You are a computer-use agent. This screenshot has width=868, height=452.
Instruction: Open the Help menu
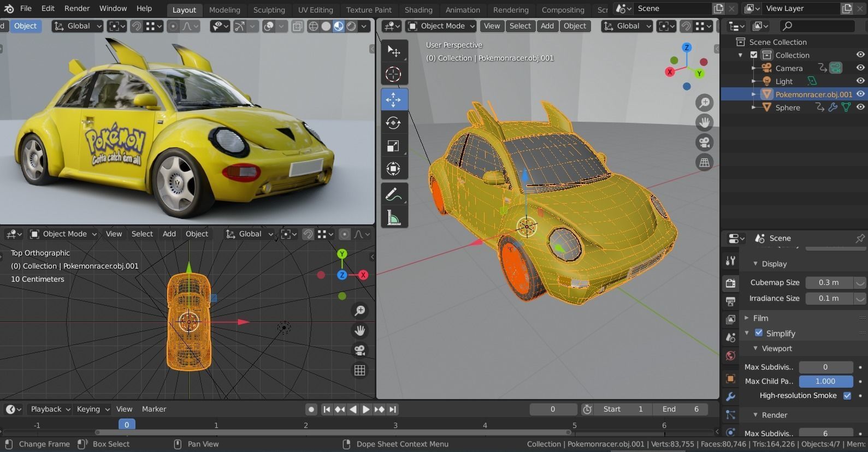(144, 9)
